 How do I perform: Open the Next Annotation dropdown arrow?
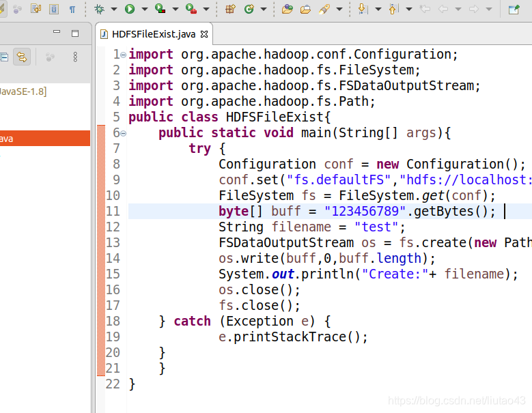coord(378,9)
